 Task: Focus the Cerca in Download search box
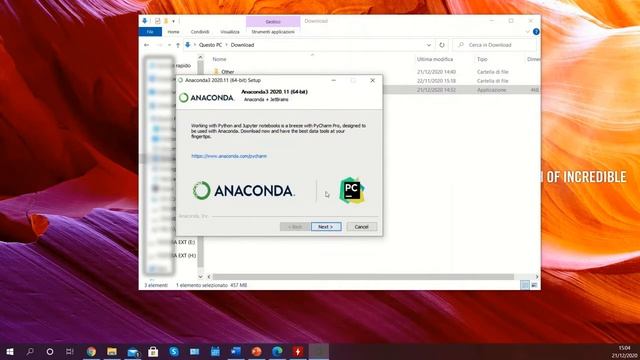(495, 45)
